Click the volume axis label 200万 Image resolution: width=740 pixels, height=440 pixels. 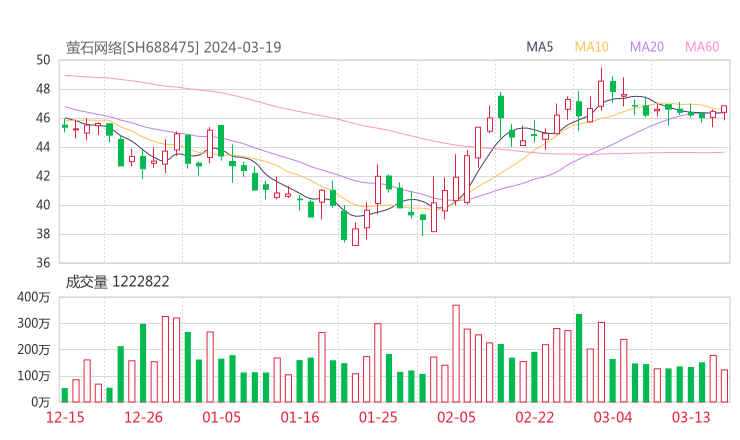(33, 350)
